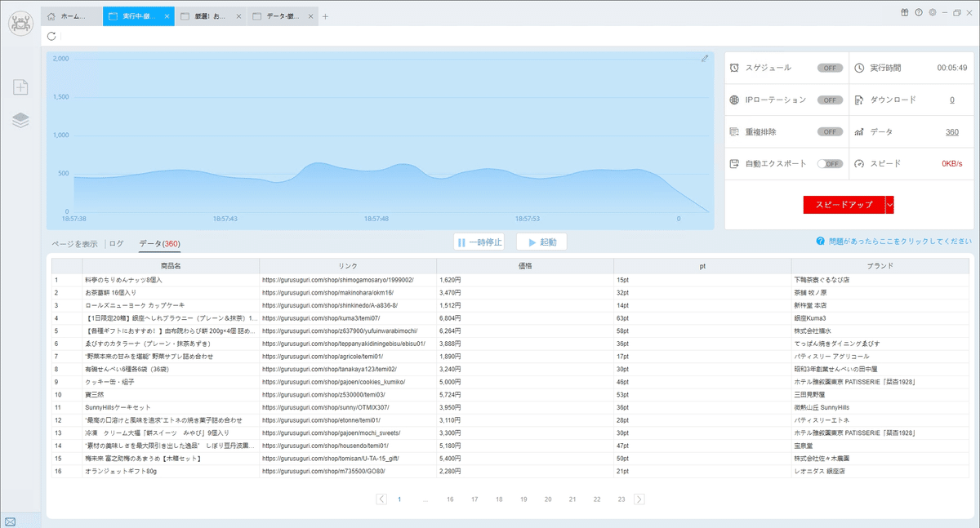Go to previous page arrow in pagination
The height and width of the screenshot is (528, 980).
point(381,499)
